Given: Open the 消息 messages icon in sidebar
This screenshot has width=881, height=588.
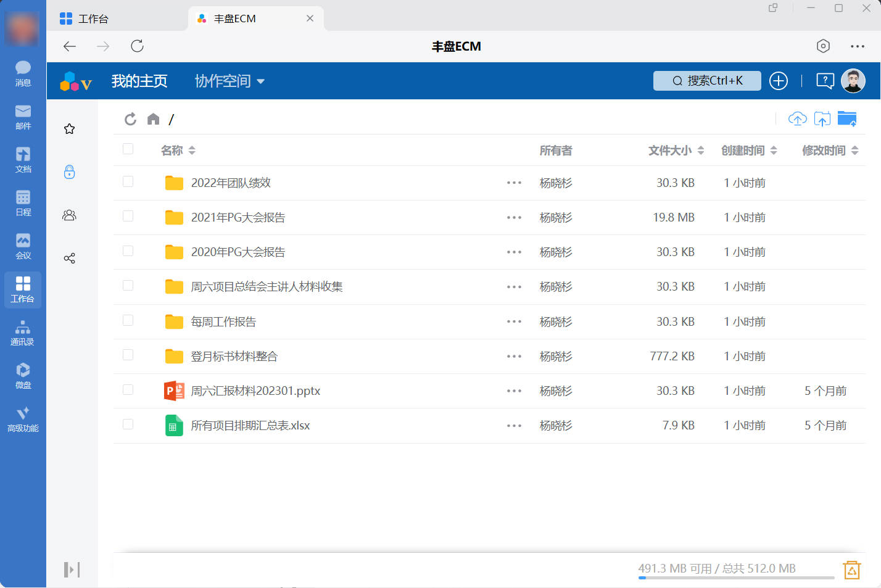Looking at the screenshot, I should coord(23,73).
